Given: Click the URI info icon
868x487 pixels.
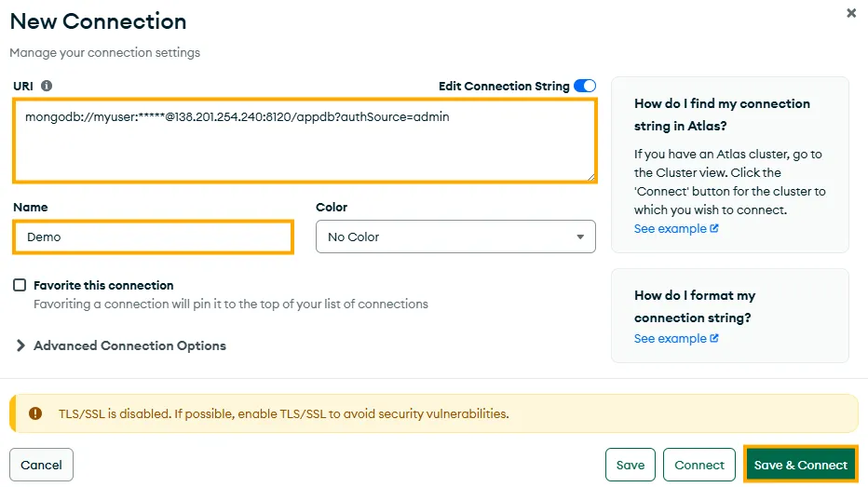Looking at the screenshot, I should coord(47,86).
